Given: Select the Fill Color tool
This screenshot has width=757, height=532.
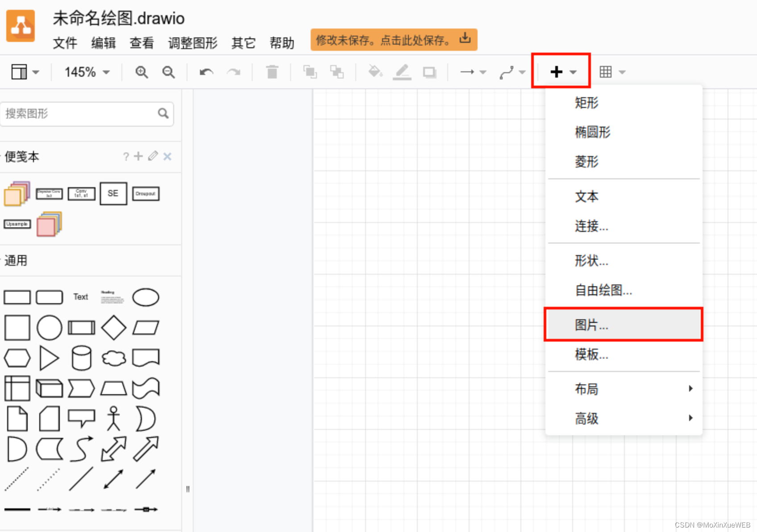Looking at the screenshot, I should pos(375,72).
